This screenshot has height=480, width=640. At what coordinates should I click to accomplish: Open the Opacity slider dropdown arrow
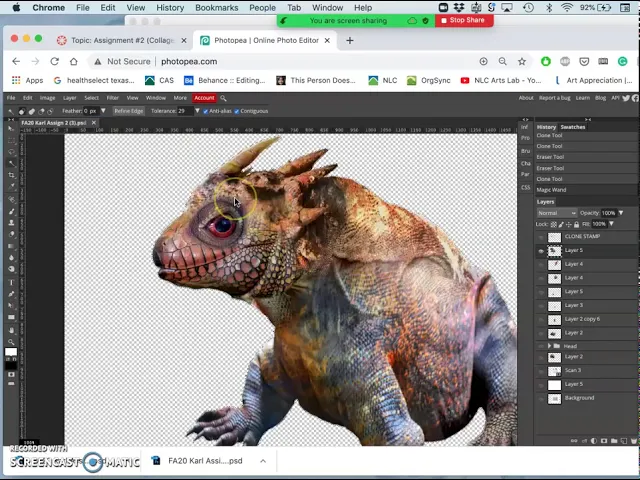(621, 213)
